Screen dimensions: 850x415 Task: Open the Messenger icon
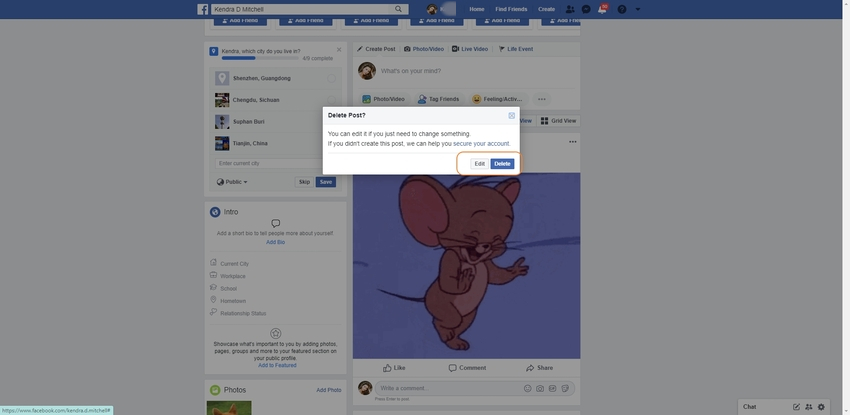click(x=586, y=9)
